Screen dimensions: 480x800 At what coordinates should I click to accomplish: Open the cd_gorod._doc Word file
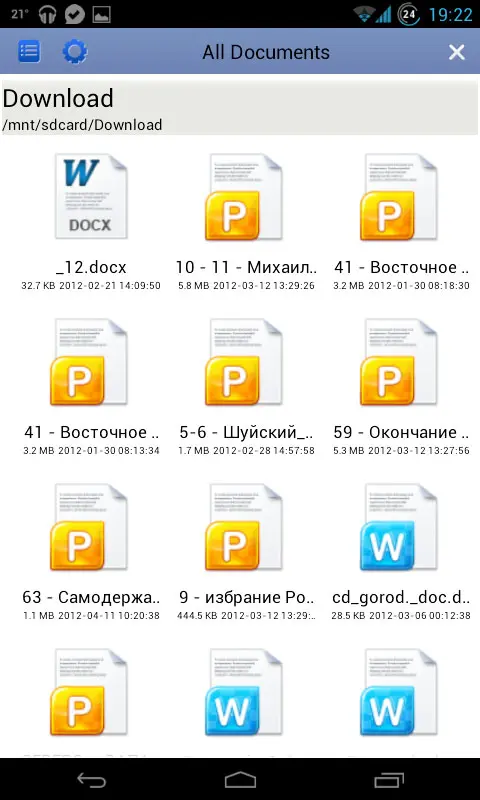399,527
